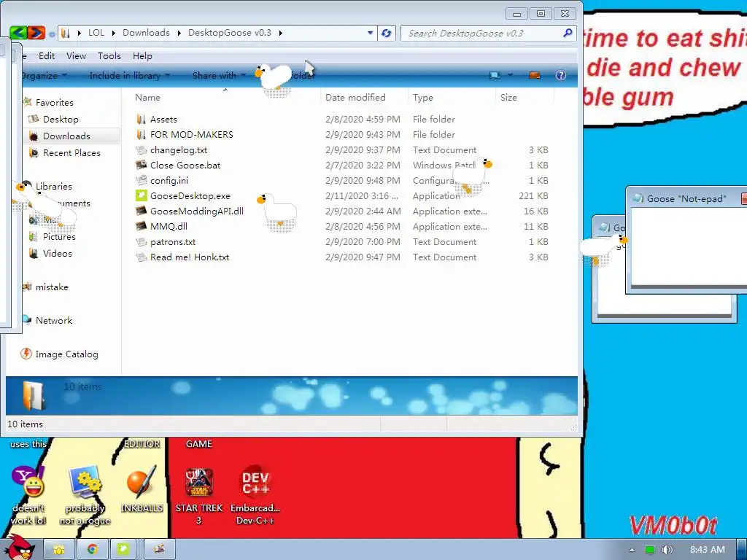Open the Edit menu
The width and height of the screenshot is (747, 560).
tap(47, 55)
